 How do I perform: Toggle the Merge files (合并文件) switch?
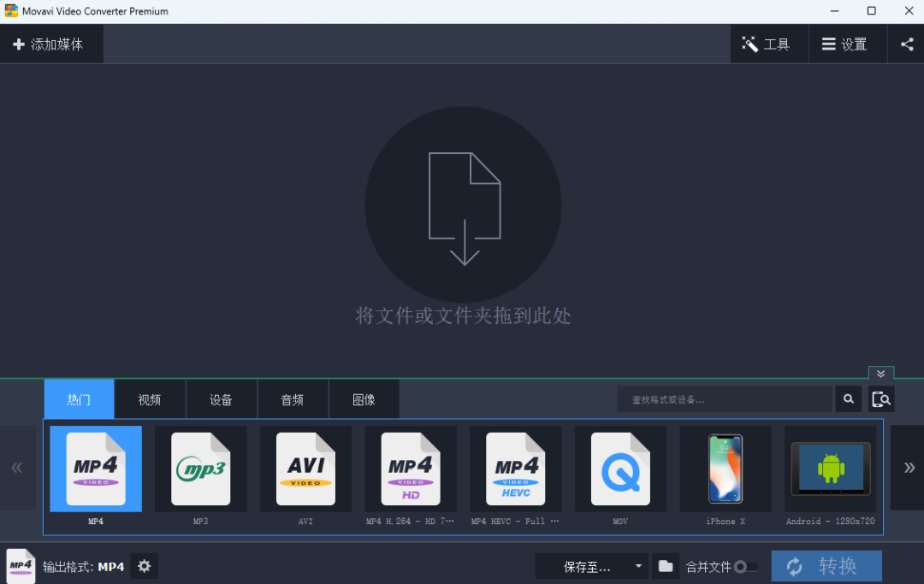click(x=745, y=567)
